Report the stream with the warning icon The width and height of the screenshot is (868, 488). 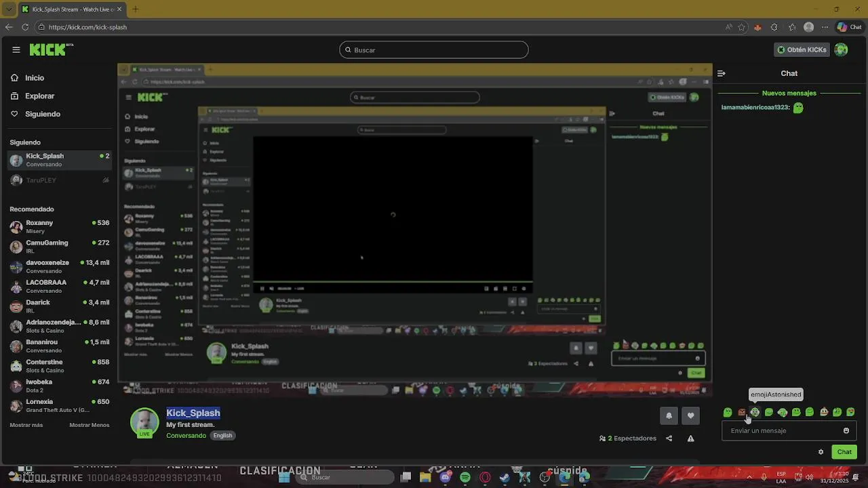(690, 439)
